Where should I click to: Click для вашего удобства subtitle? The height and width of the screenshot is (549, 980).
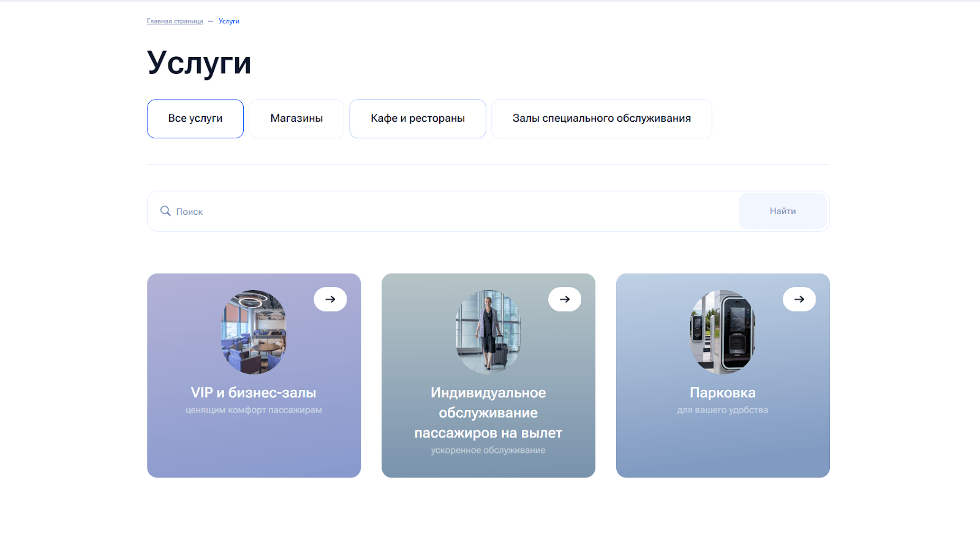[723, 410]
